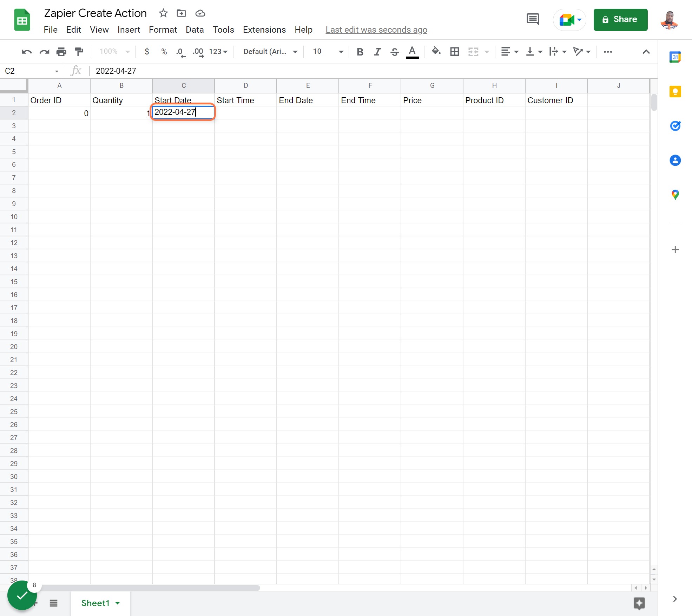This screenshot has height=616, width=692.
Task: Click the Move to folder icon
Action: pyautogui.click(x=182, y=13)
